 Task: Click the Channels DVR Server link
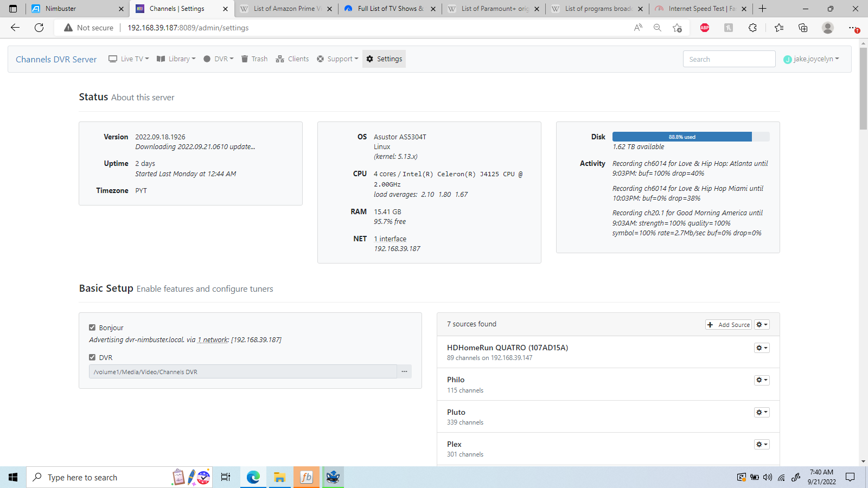[x=56, y=60]
